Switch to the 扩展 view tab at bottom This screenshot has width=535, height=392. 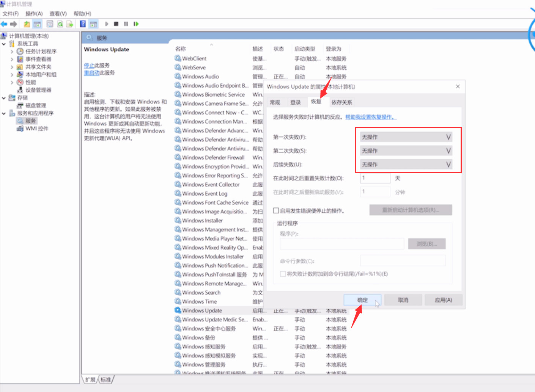90,379
